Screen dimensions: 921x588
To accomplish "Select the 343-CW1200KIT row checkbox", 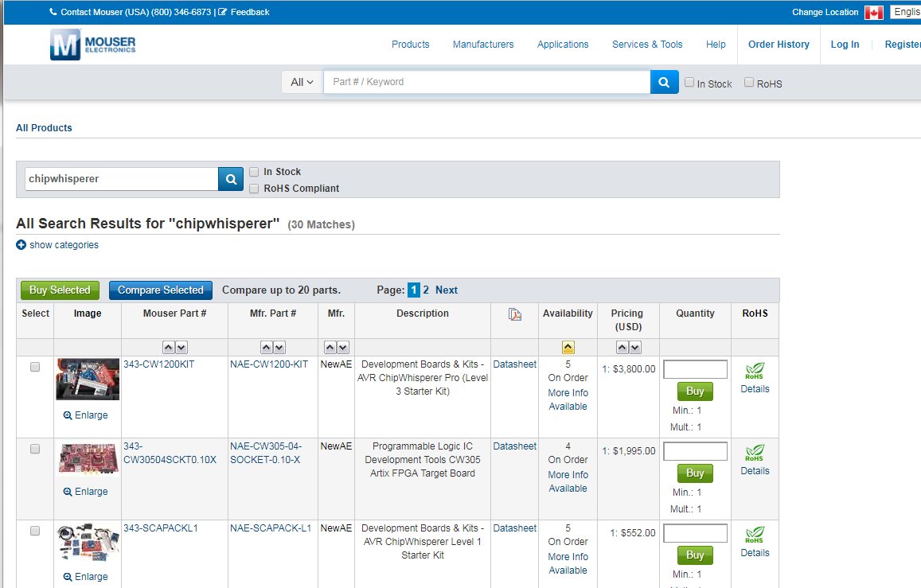I will [35, 367].
